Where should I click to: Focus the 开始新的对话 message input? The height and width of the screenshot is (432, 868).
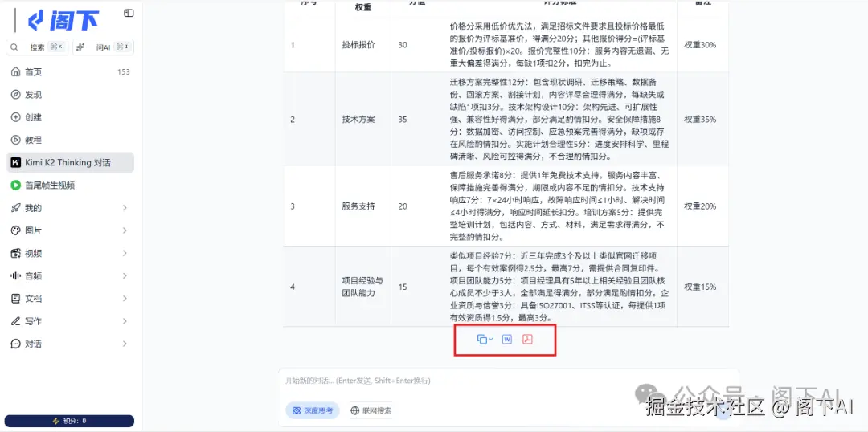[508, 381]
